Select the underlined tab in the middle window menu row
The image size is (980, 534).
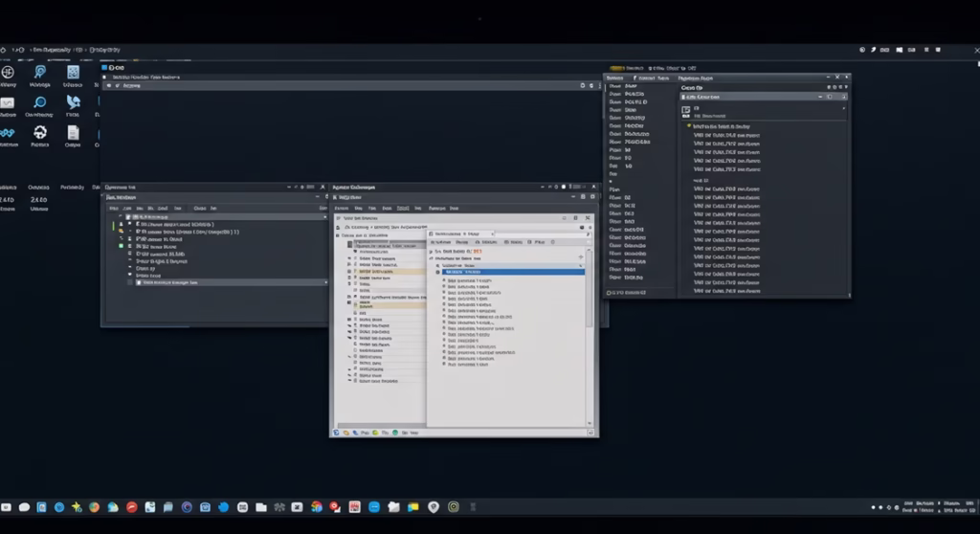(403, 207)
